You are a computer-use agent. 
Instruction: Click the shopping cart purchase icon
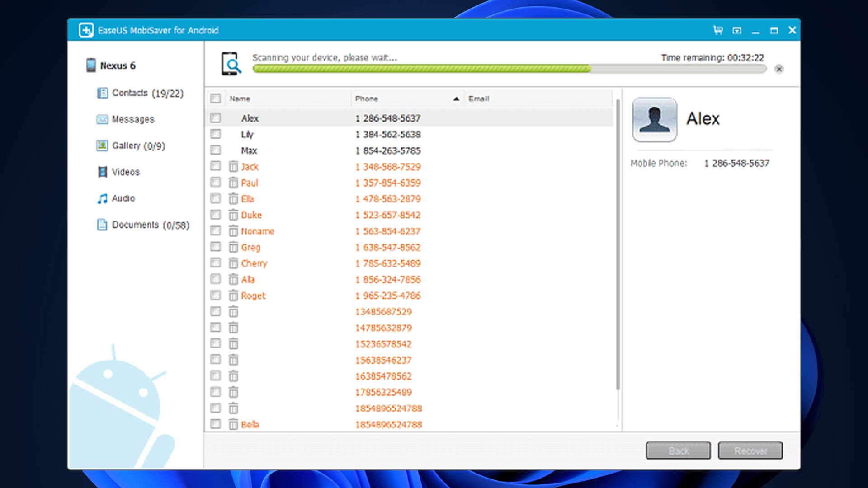coord(718,30)
